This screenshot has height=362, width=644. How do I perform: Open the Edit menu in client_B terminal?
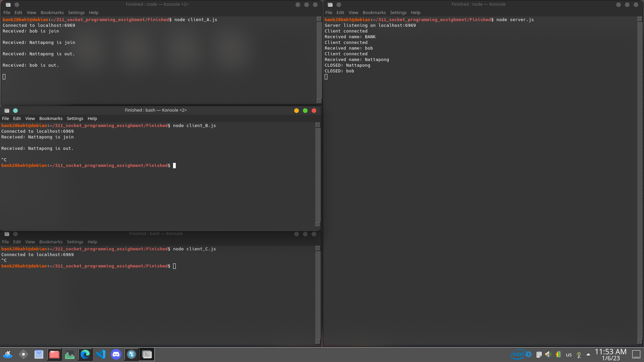[x=17, y=118]
